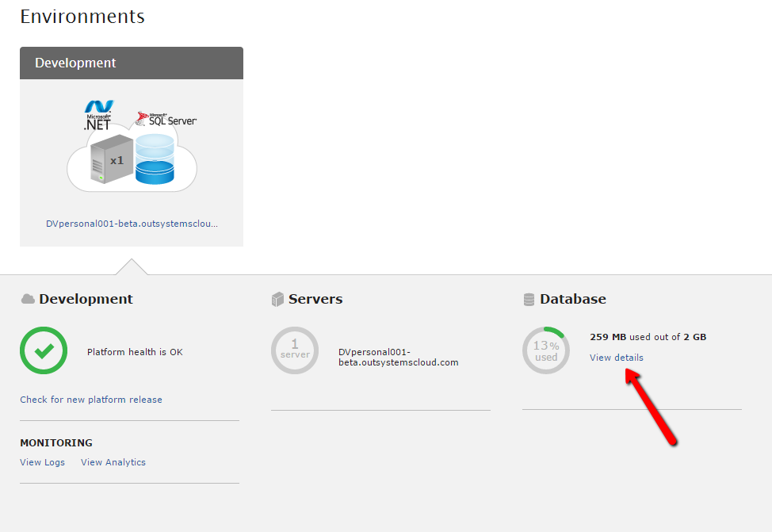Click the cloud icon beside Development heading
The width and height of the screenshot is (772, 532).
(28, 299)
